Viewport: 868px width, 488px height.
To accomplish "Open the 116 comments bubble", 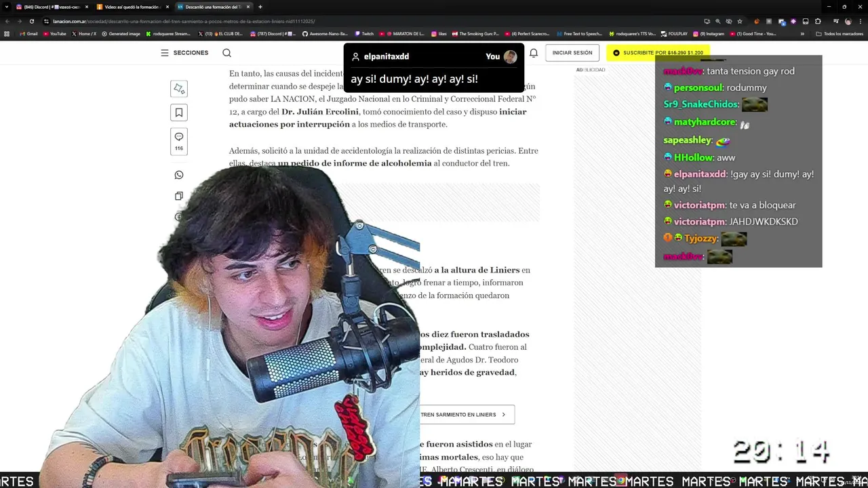I will 179,142.
